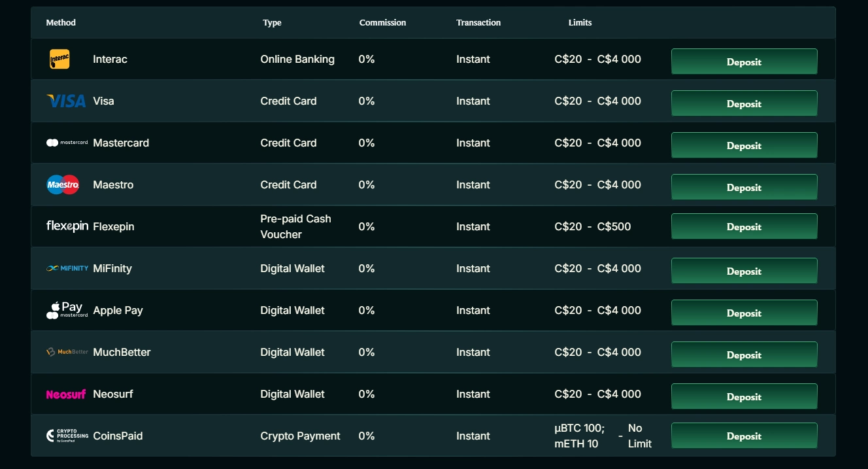This screenshot has height=469, width=868.
Task: Select the MuchBetter method name text
Action: pyautogui.click(x=121, y=352)
